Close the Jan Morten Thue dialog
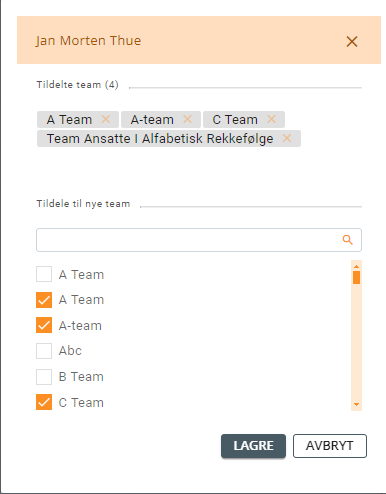Image resolution: width=386 pixels, height=494 pixels. (x=352, y=42)
